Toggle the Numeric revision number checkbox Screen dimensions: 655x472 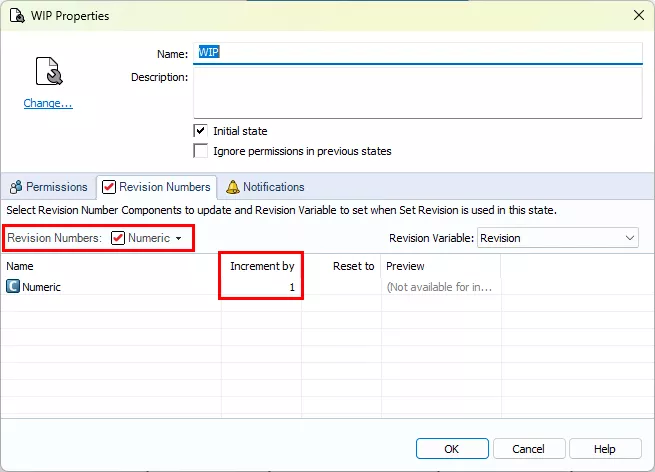coord(118,238)
